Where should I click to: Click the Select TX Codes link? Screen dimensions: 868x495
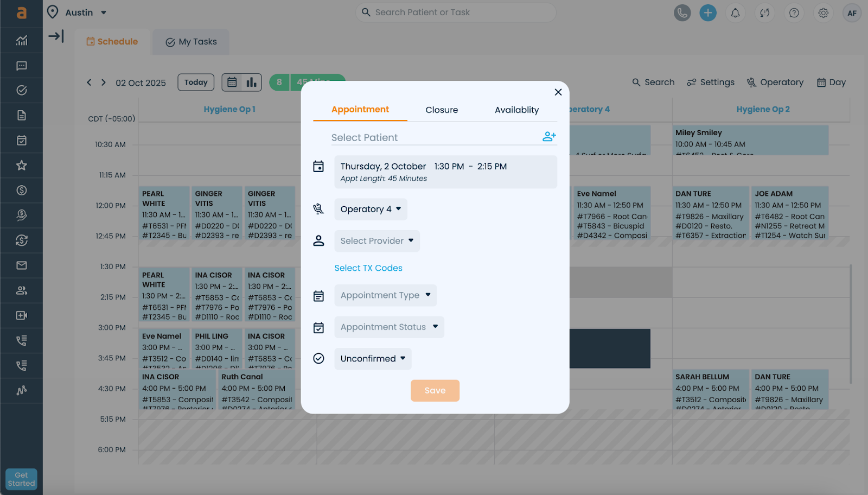point(368,268)
